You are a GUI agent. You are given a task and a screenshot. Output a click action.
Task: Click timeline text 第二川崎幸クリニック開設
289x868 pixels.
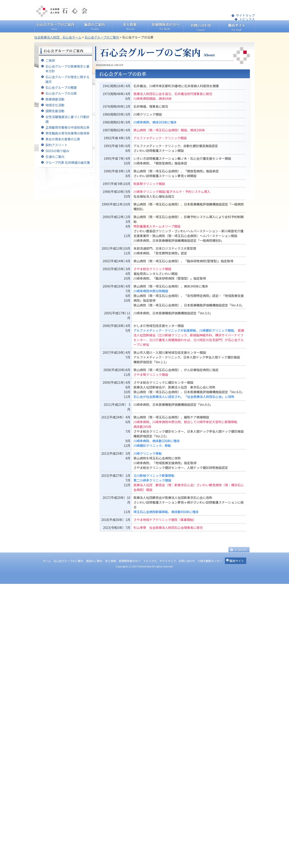(152, 480)
